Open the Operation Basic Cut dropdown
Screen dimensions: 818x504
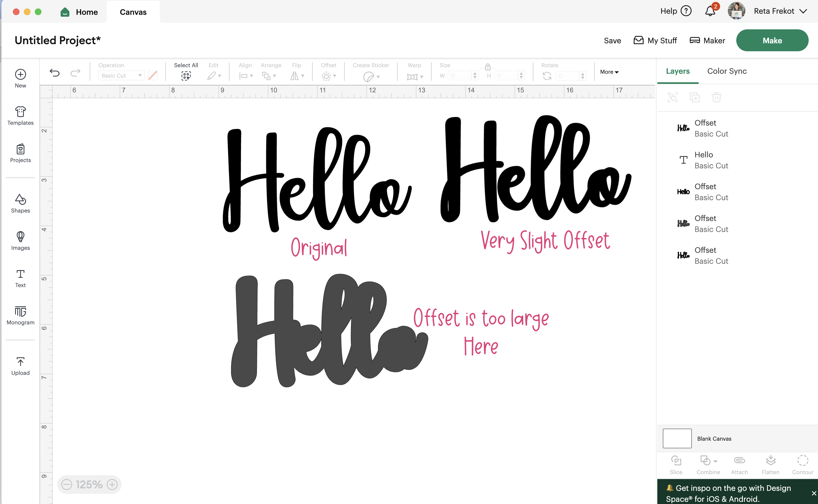coord(121,76)
